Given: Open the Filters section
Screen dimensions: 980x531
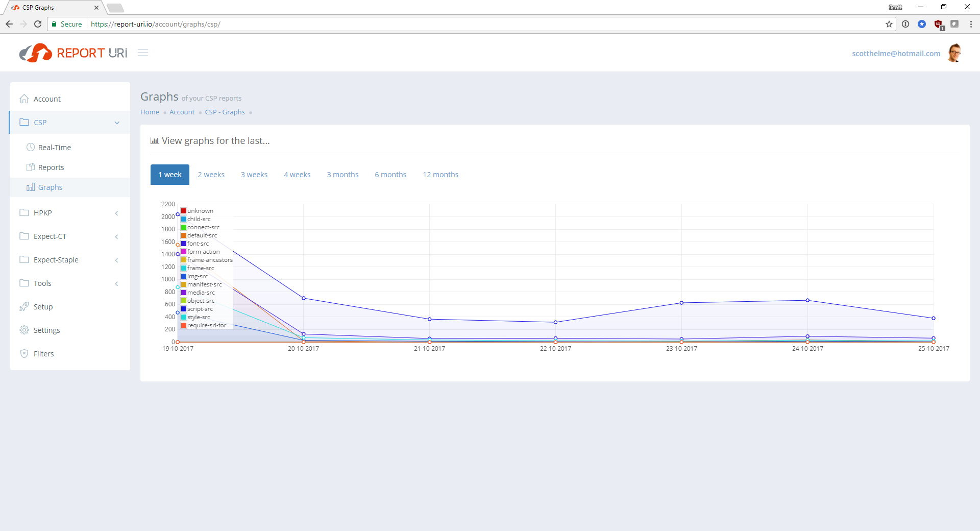Looking at the screenshot, I should pos(43,353).
